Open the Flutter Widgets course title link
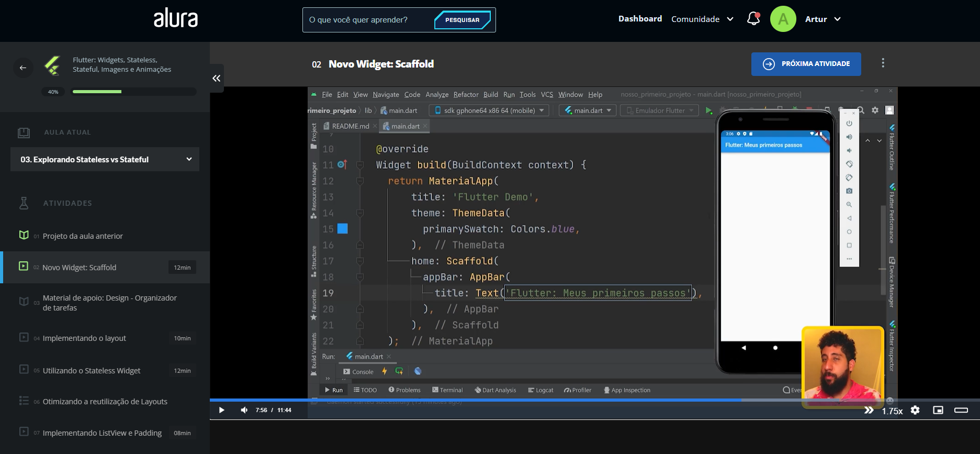Viewport: 980px width, 454px height. (122, 64)
